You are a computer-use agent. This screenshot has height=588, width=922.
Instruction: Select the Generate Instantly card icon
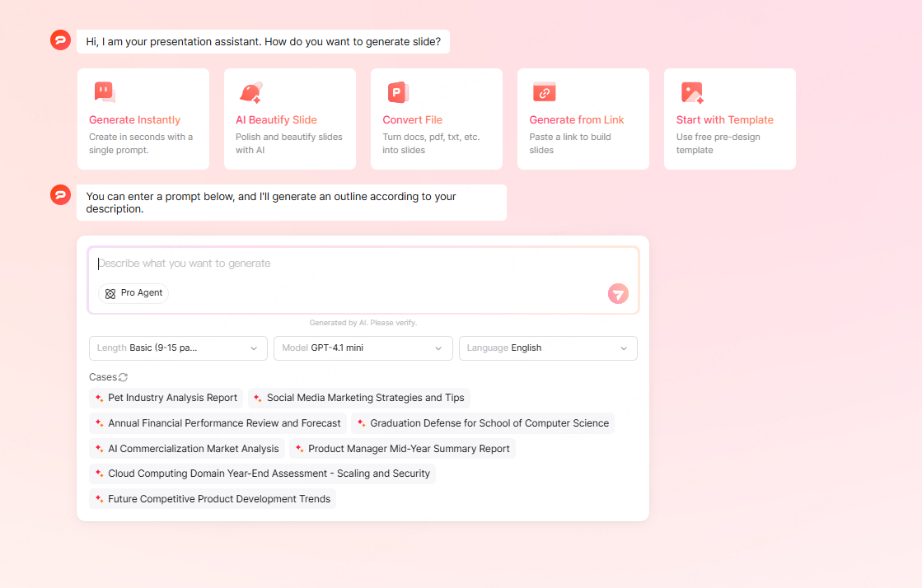point(103,91)
